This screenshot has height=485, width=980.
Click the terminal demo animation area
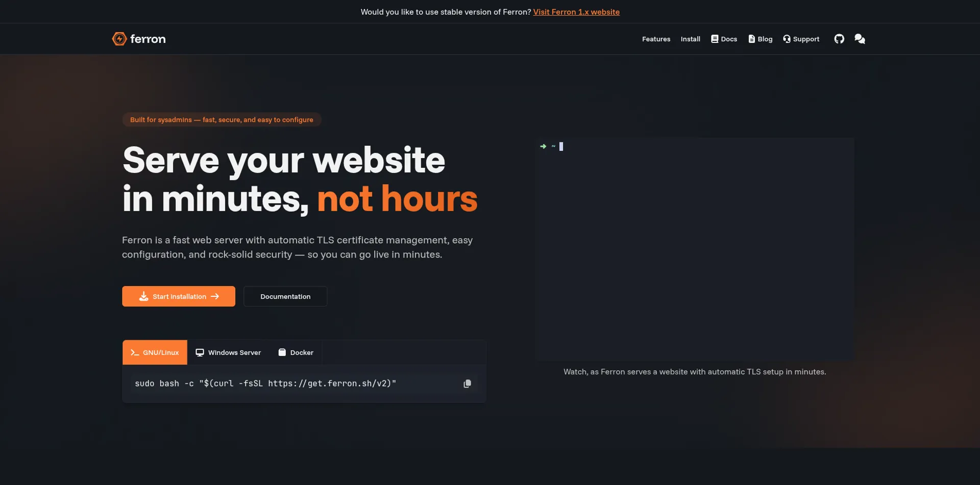[695, 249]
